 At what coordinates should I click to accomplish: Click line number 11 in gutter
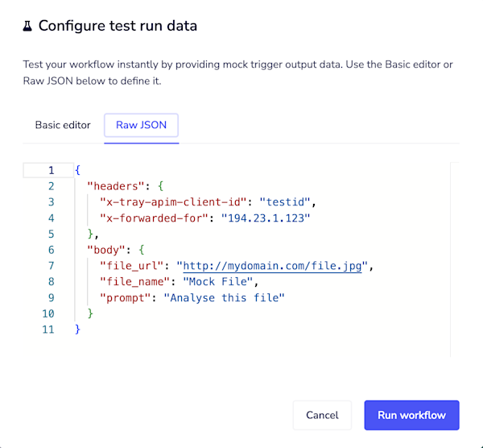pos(47,330)
